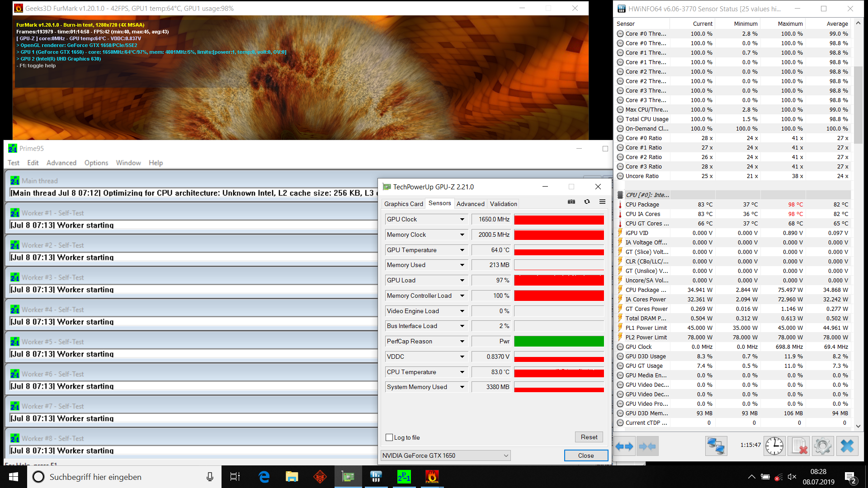Viewport: 868px width, 488px height.
Task: Click the HWiNFO expand layout arrows icon
Action: point(624,446)
